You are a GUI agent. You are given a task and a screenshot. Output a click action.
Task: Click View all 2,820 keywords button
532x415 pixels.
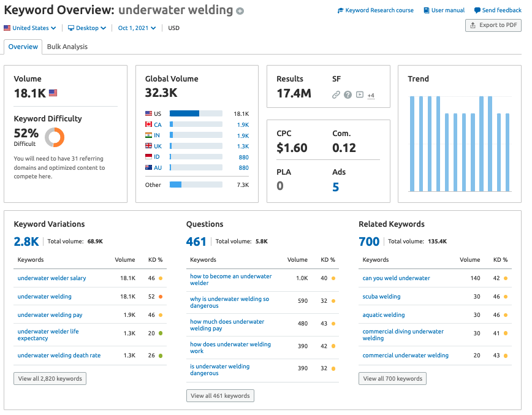coord(50,379)
